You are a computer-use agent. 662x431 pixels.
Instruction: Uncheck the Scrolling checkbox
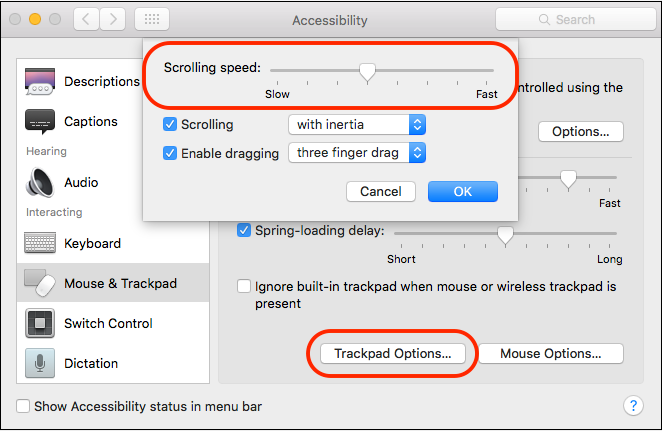pos(170,125)
